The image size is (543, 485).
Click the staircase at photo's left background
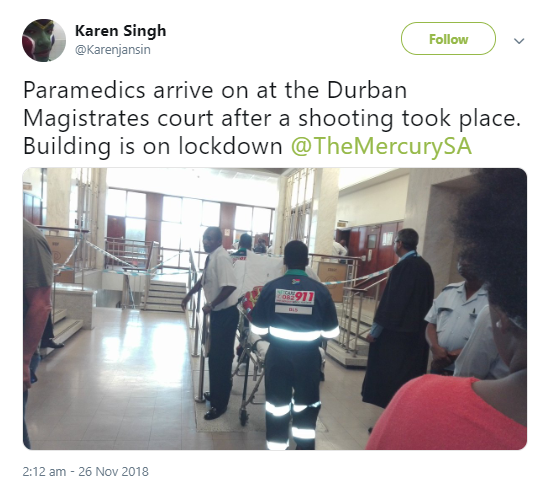[163, 294]
